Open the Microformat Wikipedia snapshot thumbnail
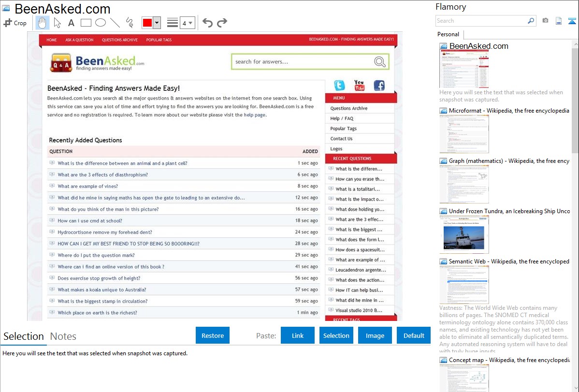The image size is (579, 392). coord(464,134)
